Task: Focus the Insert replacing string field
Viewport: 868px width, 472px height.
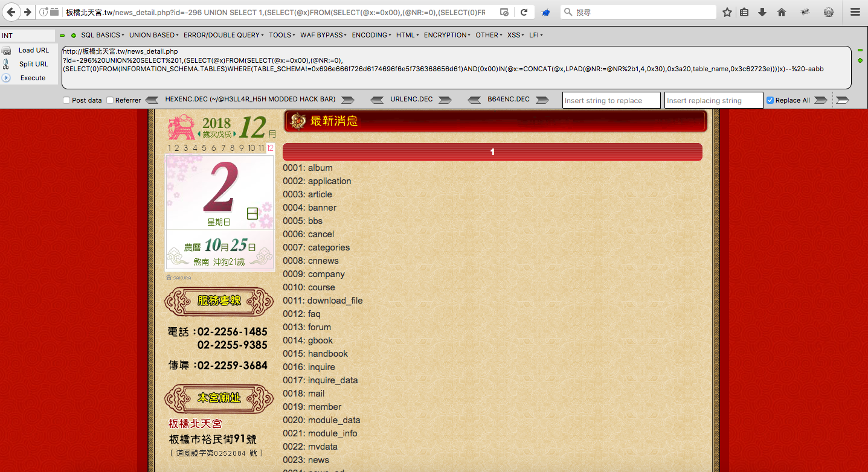Action: point(714,100)
